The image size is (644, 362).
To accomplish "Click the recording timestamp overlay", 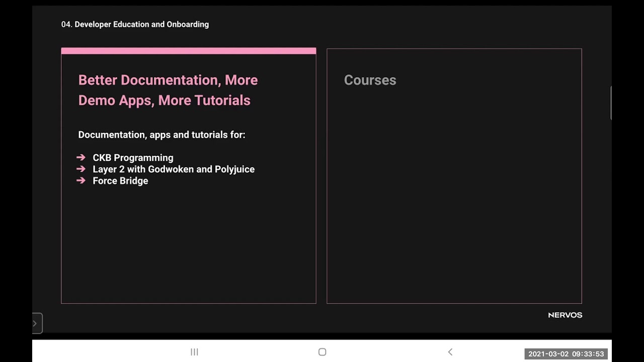I will tap(566, 354).
